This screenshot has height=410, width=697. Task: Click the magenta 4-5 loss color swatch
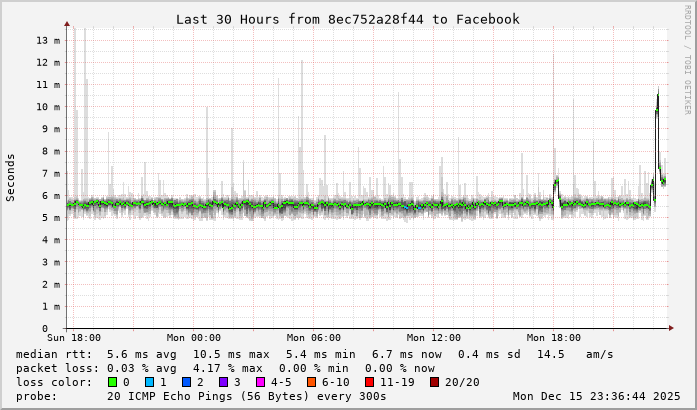[x=262, y=382]
